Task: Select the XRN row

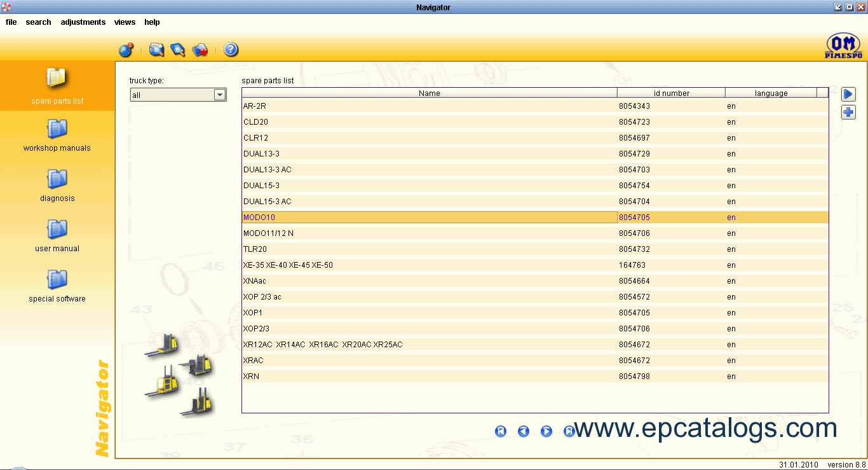Action: [x=535, y=377]
